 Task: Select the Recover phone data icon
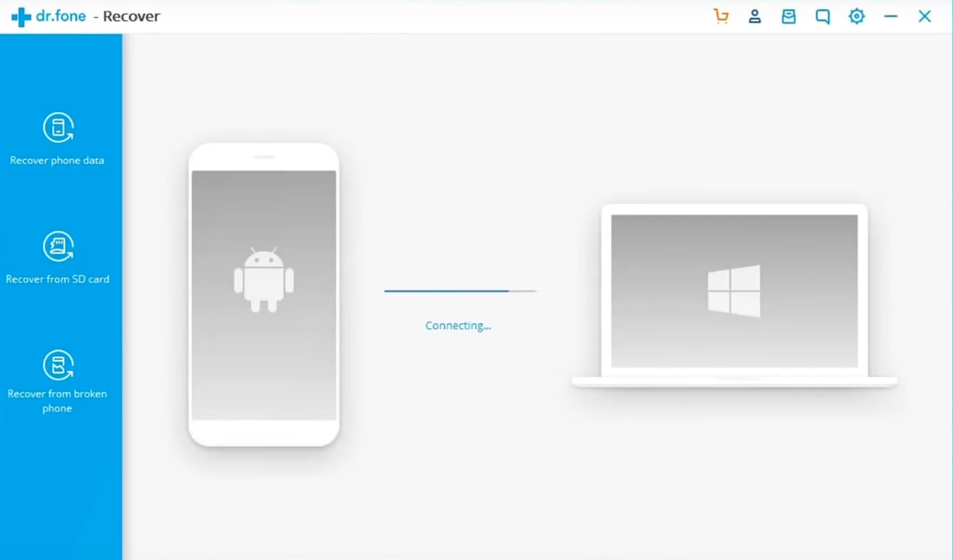coord(59,128)
